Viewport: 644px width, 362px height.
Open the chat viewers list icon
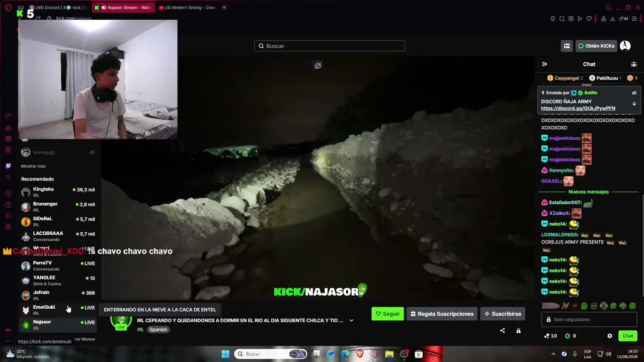(634, 64)
